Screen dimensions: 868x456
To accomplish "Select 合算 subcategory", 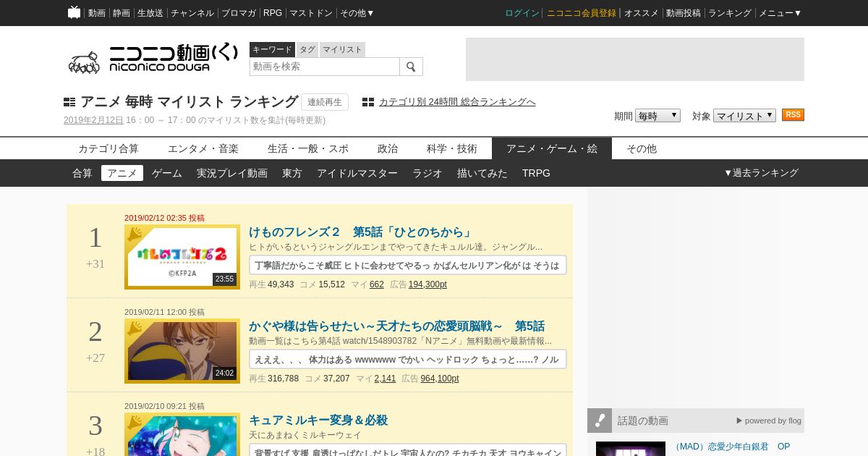I will pos(82,173).
